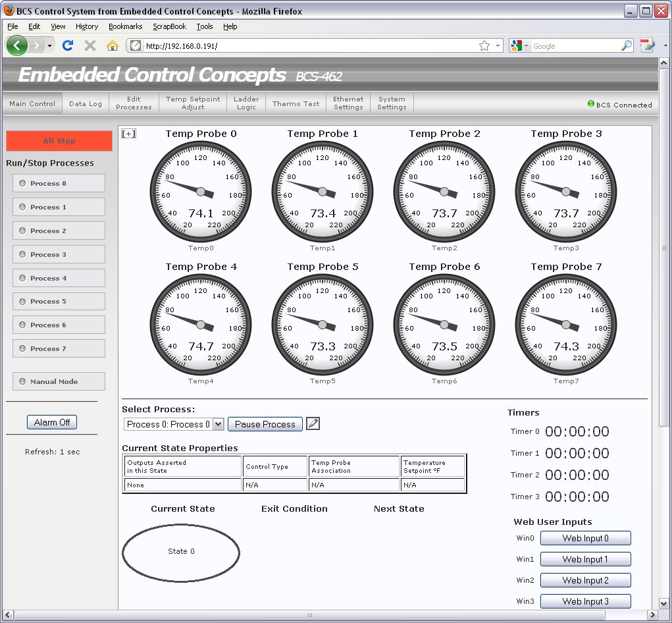Screen dimensions: 672x623
Task: Open the Ladder Logic tab
Action: pyautogui.click(x=246, y=103)
